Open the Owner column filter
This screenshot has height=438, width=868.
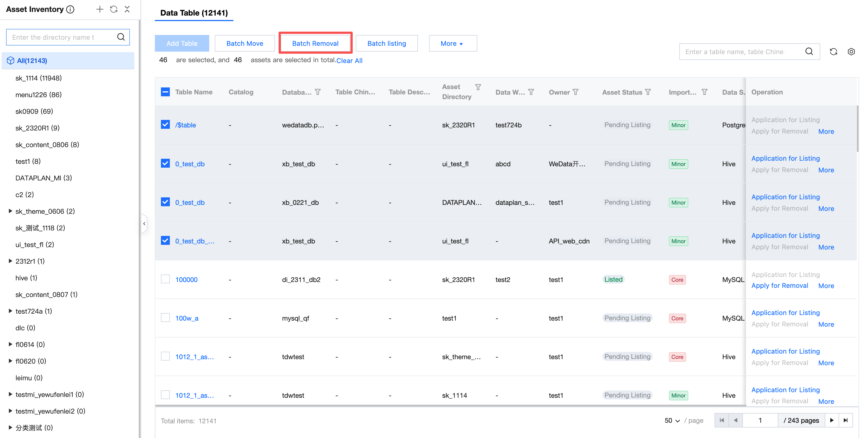(576, 92)
